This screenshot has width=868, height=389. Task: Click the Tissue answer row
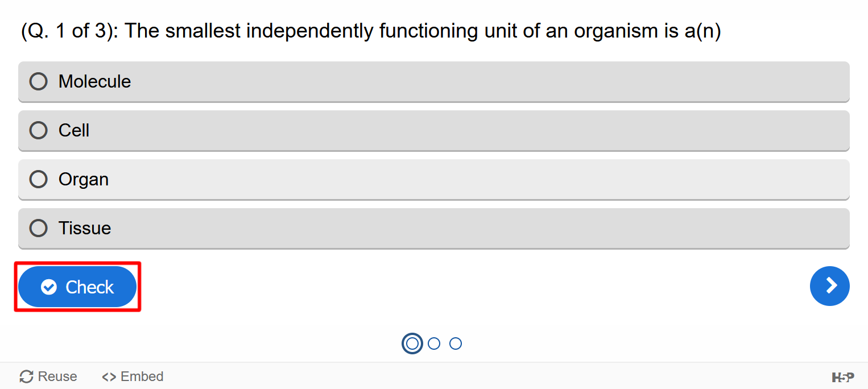point(434,228)
